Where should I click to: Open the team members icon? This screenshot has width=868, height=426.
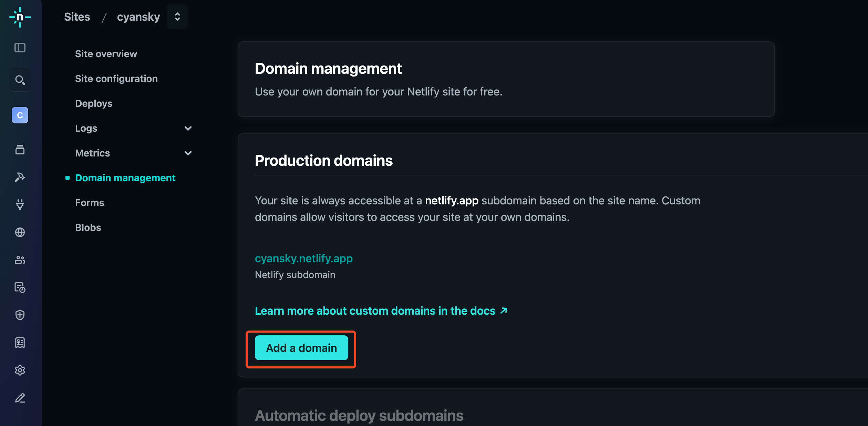20,260
